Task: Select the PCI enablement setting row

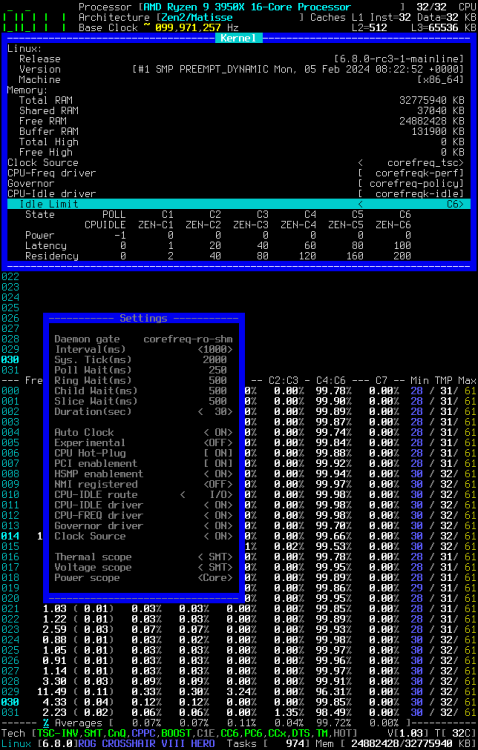Action: (144, 463)
